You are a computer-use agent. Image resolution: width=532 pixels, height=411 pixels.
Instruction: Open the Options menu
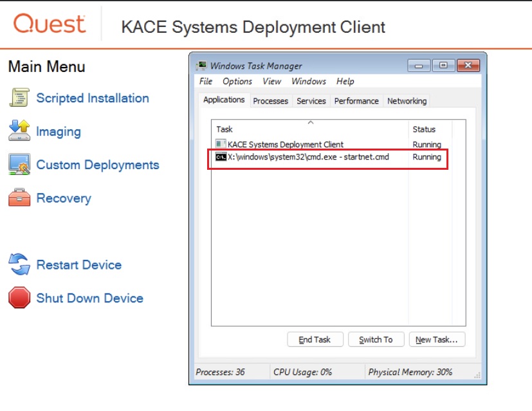237,82
